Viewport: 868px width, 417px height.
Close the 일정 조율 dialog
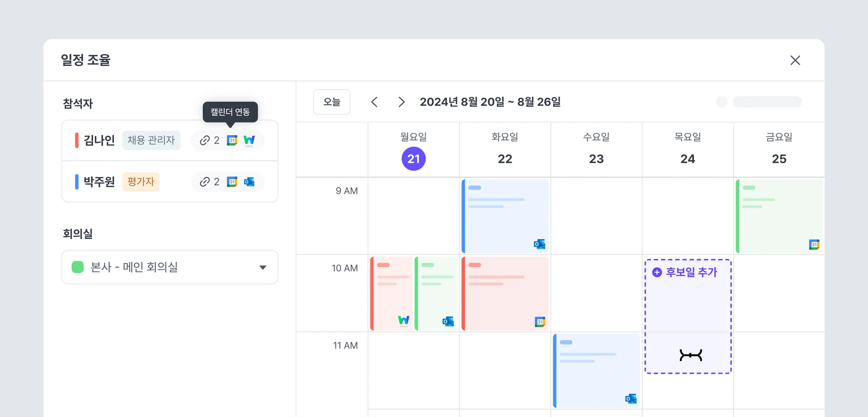point(796,60)
